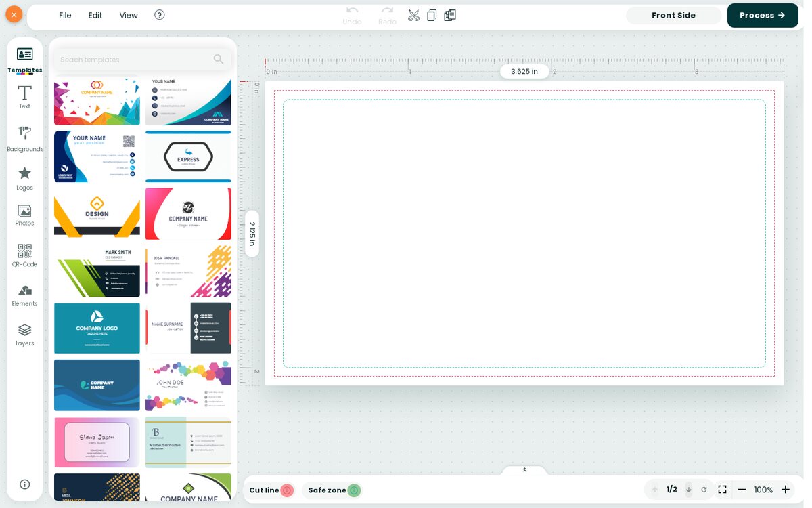
Task: Open the View menu
Action: coord(129,15)
